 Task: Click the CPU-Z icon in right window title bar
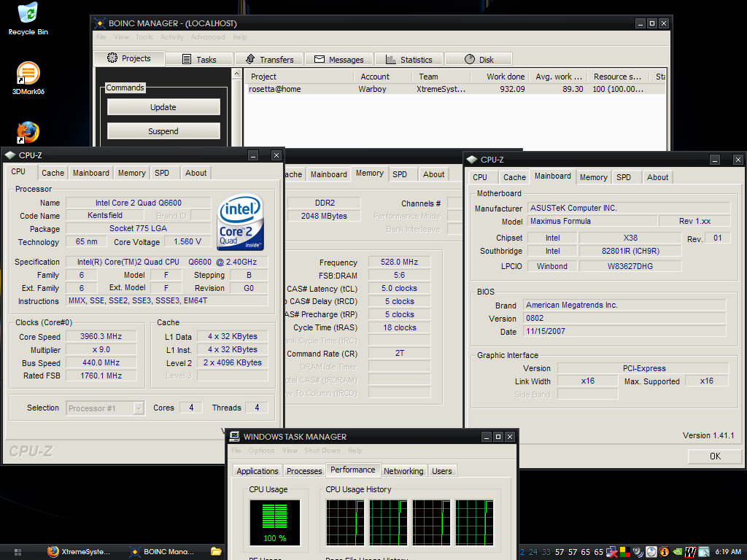(x=472, y=160)
